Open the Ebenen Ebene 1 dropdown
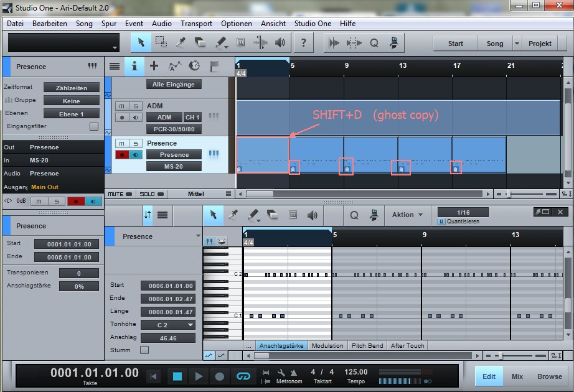The image size is (574, 392). tap(72, 114)
